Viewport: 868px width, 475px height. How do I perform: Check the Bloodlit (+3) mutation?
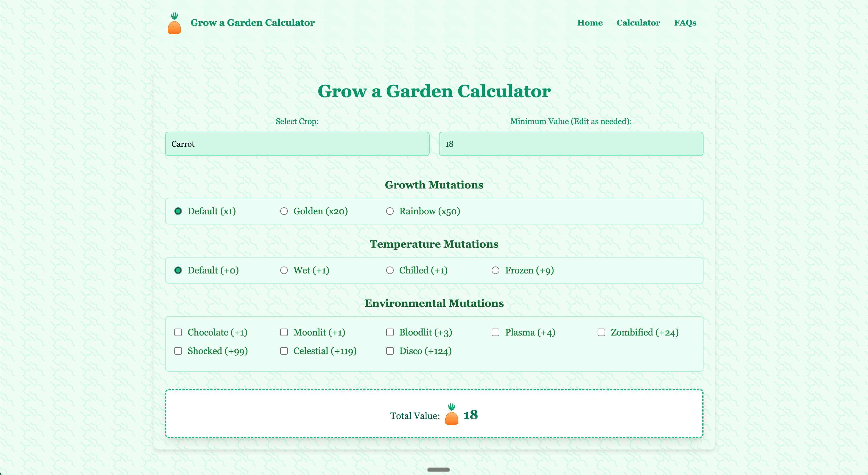click(390, 332)
